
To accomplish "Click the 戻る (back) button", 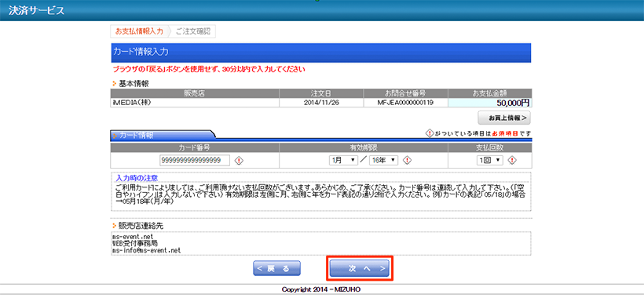I will (276, 268).
